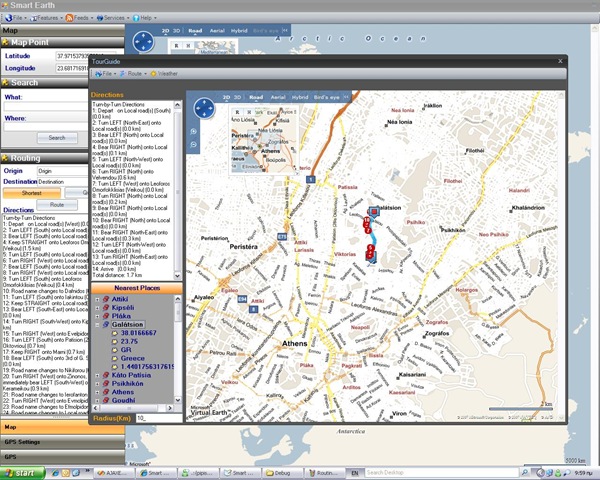Click the pan compass control in TourGuide map

(204, 108)
